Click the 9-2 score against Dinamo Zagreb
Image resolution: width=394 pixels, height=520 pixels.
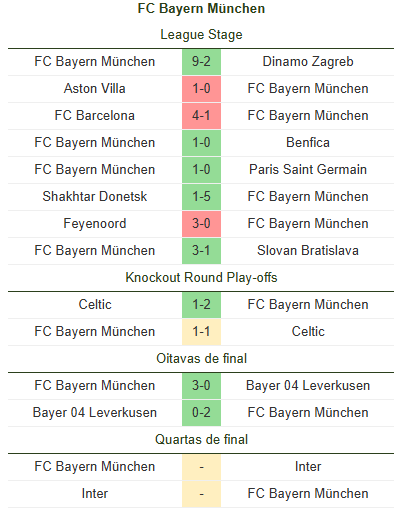click(201, 62)
